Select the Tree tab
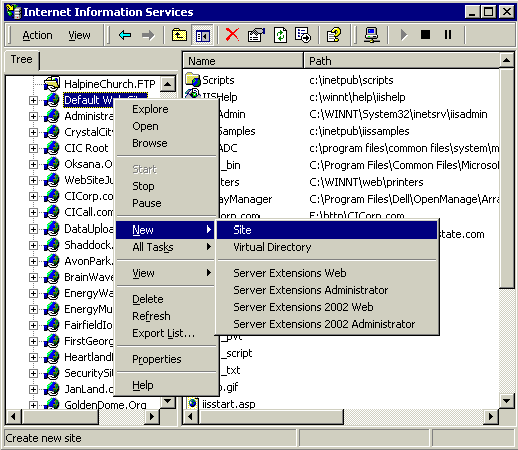Image resolution: width=518 pixels, height=450 pixels. 22,59
